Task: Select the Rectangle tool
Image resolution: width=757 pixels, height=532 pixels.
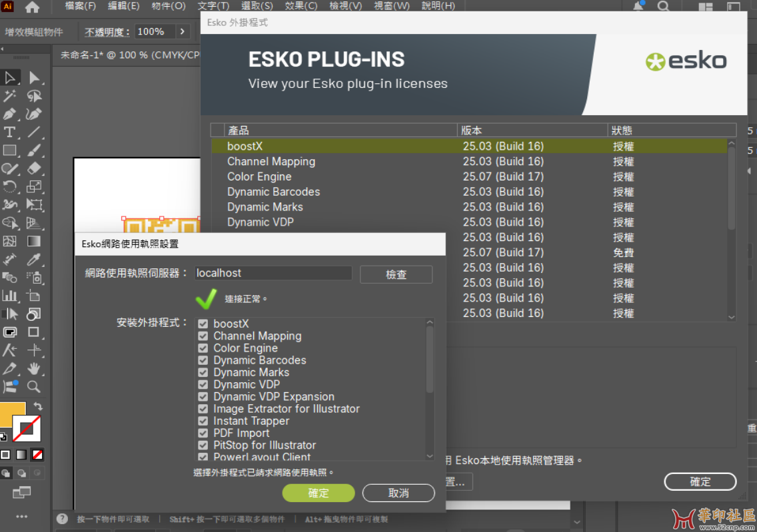Action: (10, 150)
